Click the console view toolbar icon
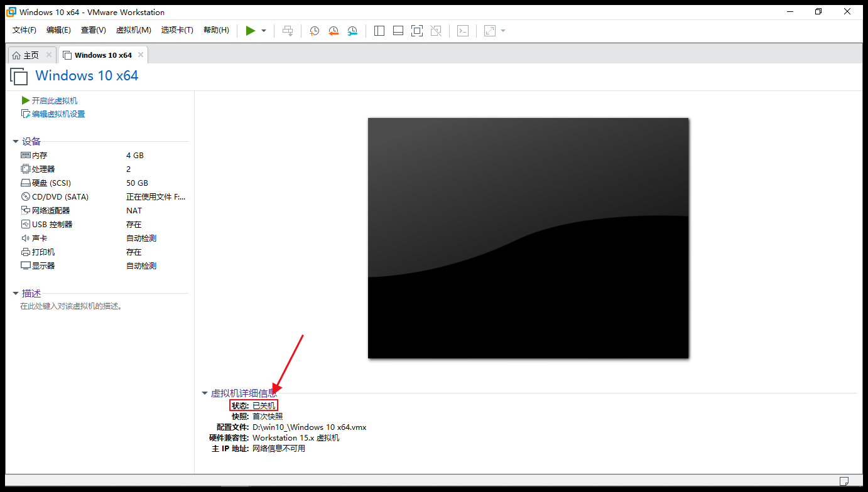Viewport: 868px width, 492px height. tap(463, 31)
